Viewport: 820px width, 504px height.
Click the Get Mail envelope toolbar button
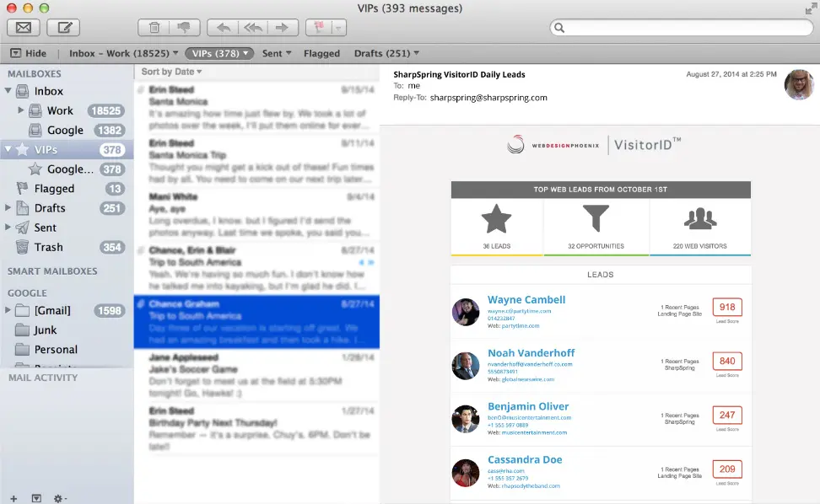[24, 28]
